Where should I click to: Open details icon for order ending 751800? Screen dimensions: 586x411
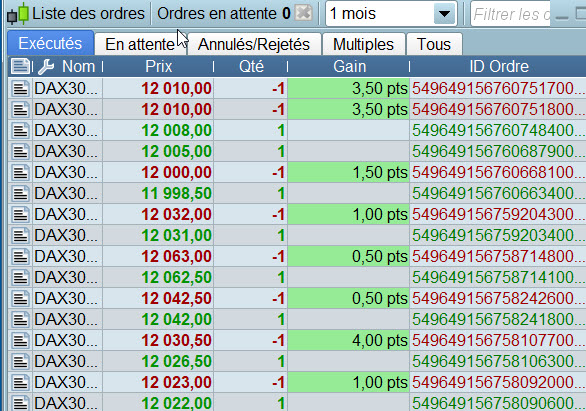(x=20, y=109)
